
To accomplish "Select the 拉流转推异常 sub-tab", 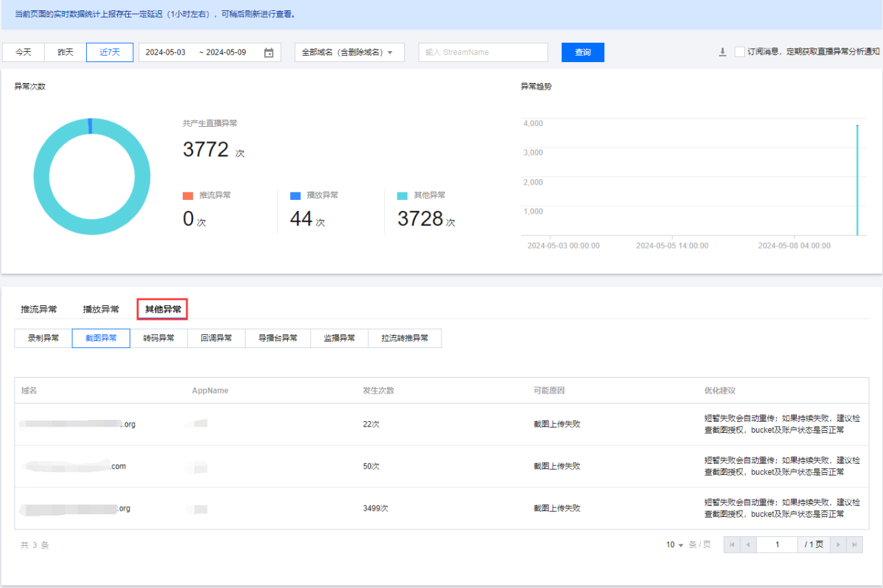I will point(405,338).
